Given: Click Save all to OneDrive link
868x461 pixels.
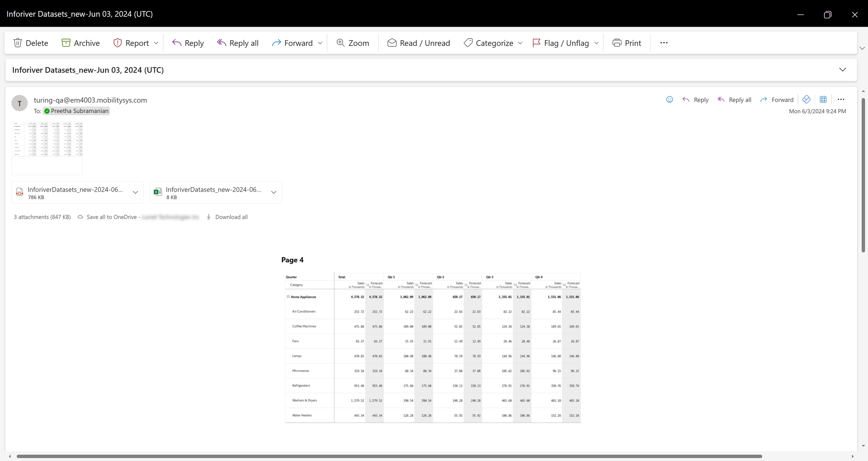Looking at the screenshot, I should pyautogui.click(x=111, y=217).
